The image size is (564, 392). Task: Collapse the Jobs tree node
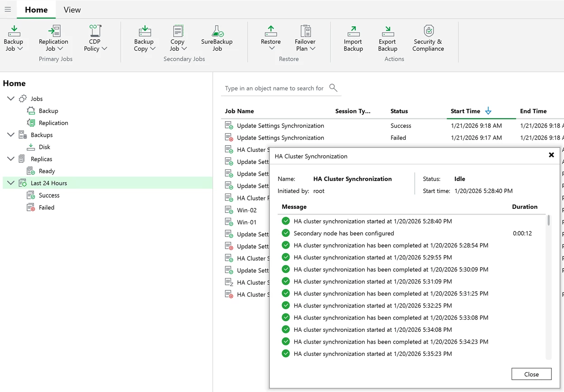11,99
